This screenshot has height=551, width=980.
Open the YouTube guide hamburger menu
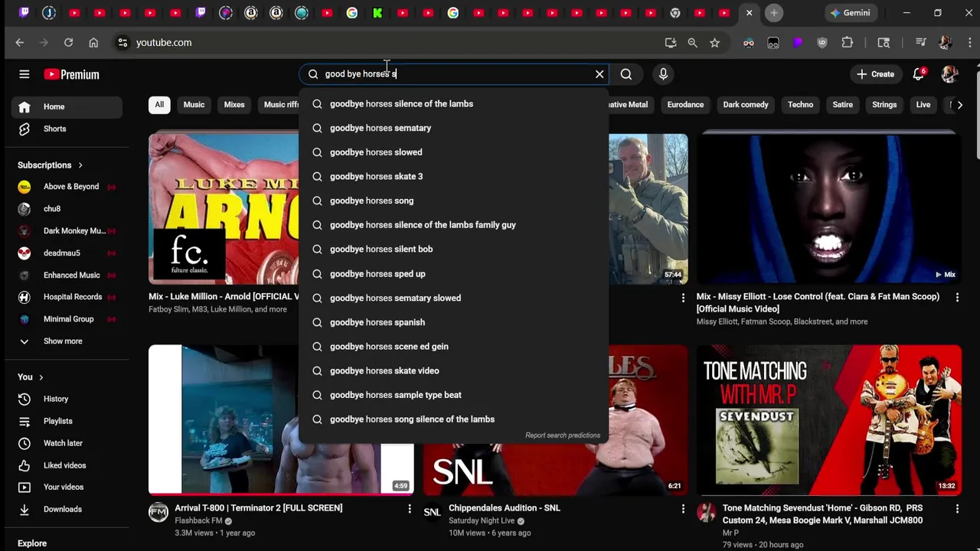coord(24,74)
